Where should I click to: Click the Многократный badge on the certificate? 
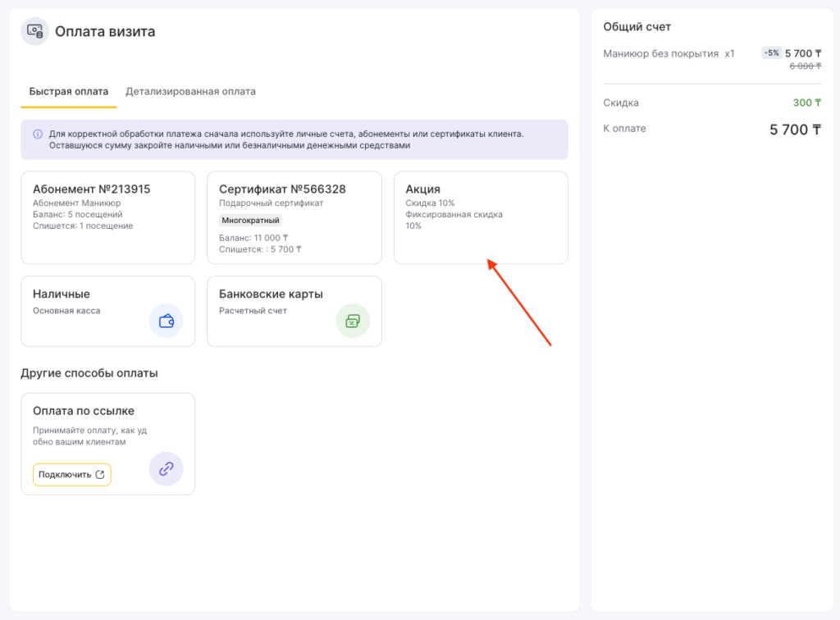coord(251,220)
